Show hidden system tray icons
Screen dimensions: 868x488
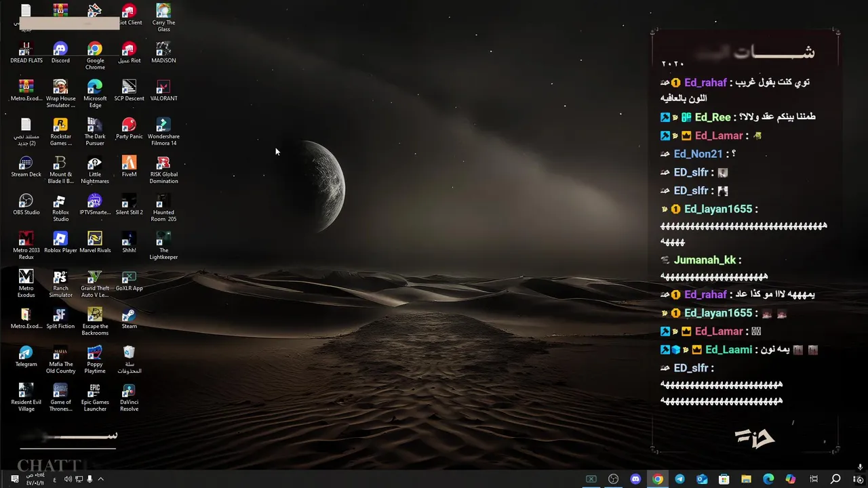click(100, 479)
